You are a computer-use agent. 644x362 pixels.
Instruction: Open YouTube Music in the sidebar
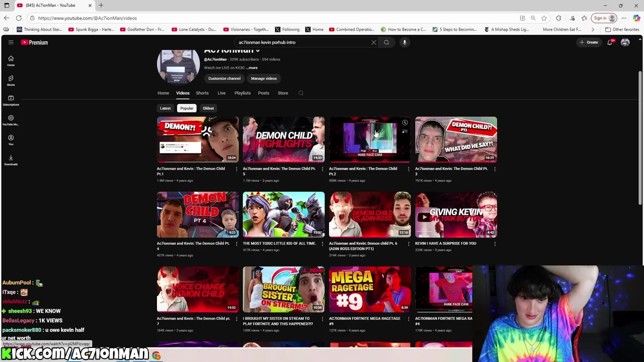point(11,120)
